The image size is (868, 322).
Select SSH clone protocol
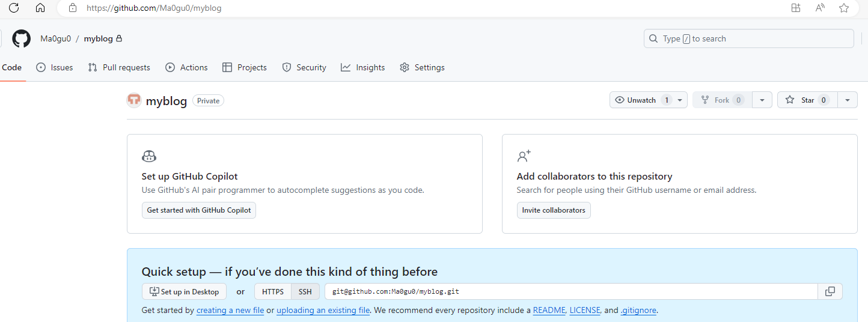coord(305,291)
